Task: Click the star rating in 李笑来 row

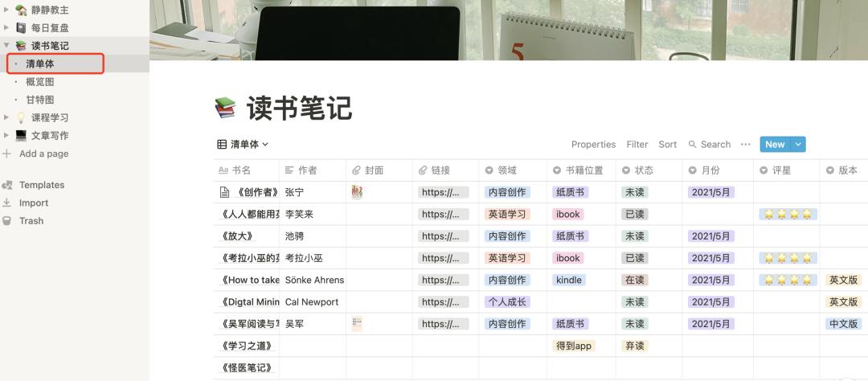Action: tap(788, 214)
